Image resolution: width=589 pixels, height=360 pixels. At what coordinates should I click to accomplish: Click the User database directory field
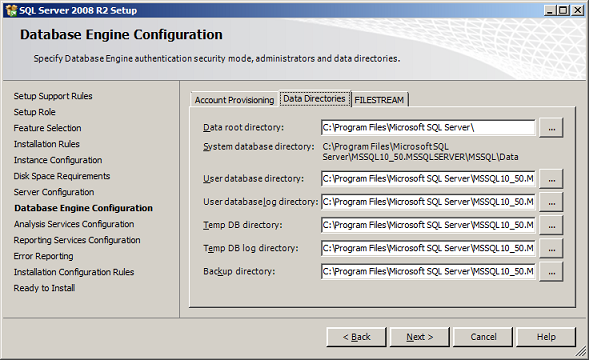[x=428, y=179]
